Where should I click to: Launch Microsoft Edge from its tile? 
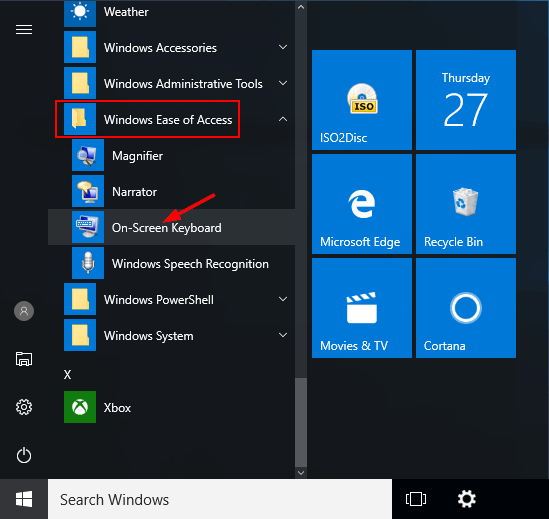[x=362, y=204]
